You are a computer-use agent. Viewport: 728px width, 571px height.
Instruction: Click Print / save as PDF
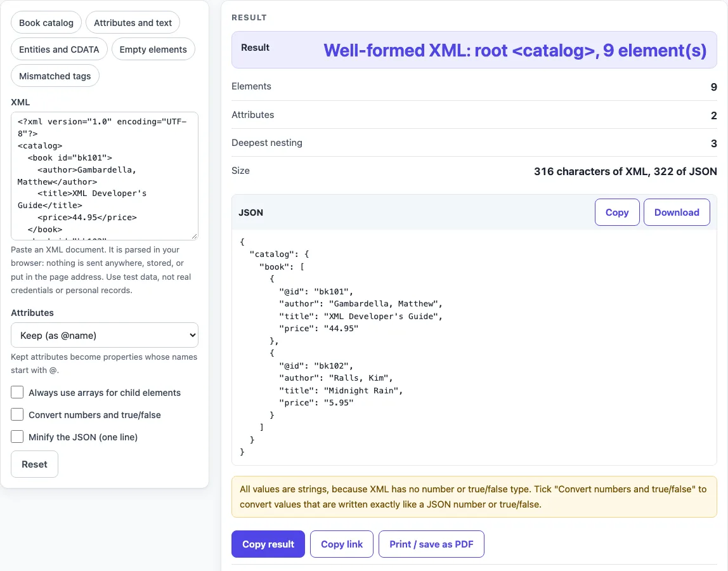click(x=431, y=544)
